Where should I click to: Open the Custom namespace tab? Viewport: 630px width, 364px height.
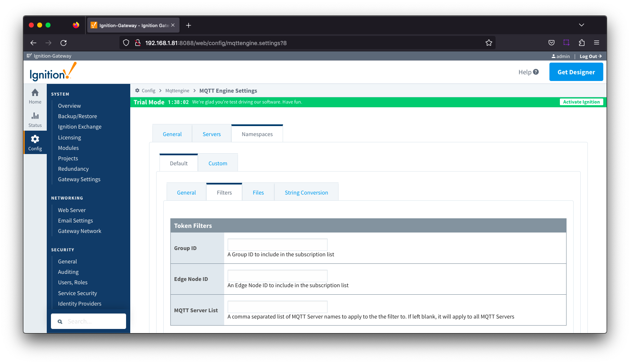[x=218, y=163]
